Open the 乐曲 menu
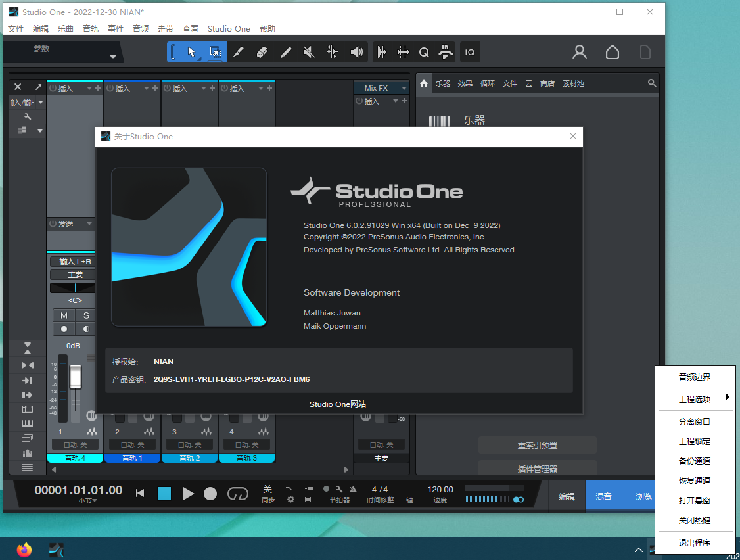This screenshot has height=560, width=740. (66, 28)
